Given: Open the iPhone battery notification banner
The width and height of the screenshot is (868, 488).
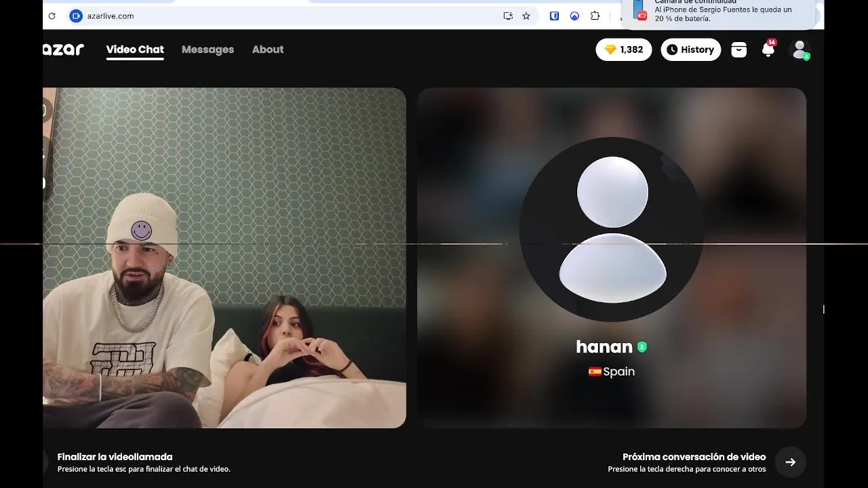Looking at the screenshot, I should point(719,12).
